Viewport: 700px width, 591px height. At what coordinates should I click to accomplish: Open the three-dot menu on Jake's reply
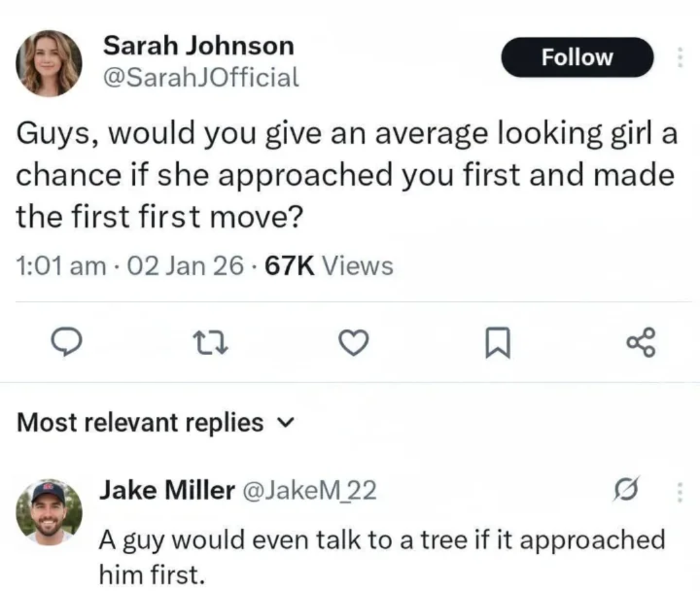coord(680,492)
